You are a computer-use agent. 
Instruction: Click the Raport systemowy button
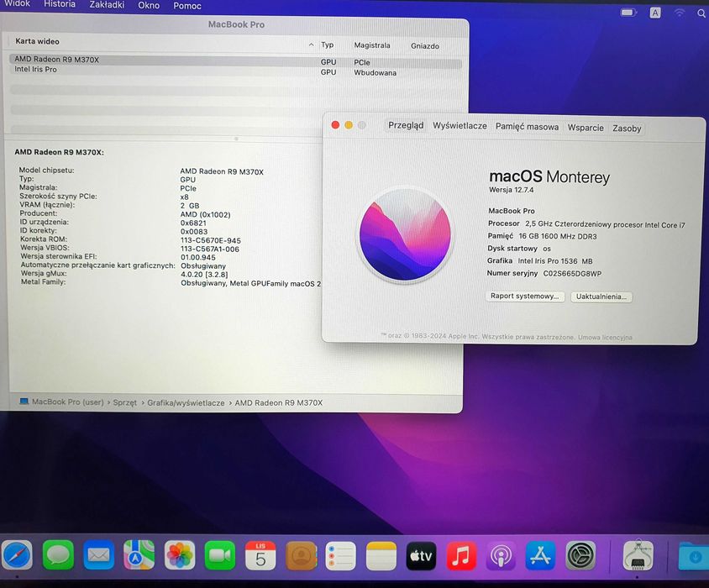click(525, 296)
